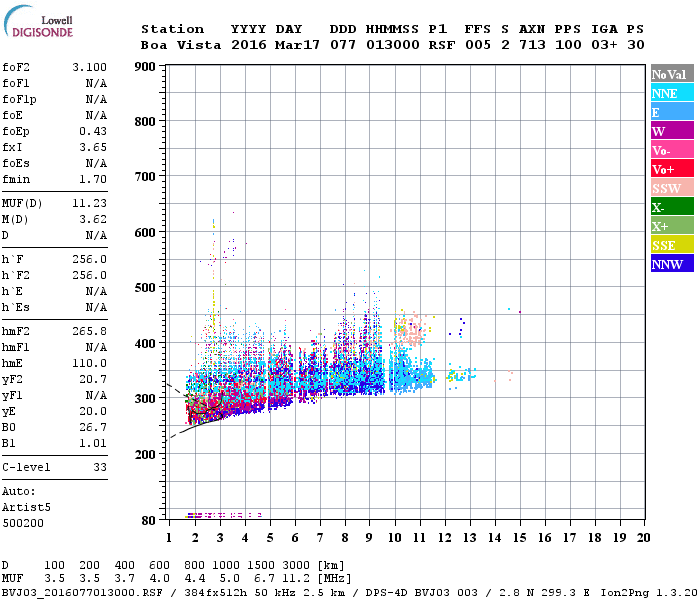Image resolution: width=700 pixels, height=600 pixels.
Task: Select the X- dark green legend swatch
Action: [672, 207]
